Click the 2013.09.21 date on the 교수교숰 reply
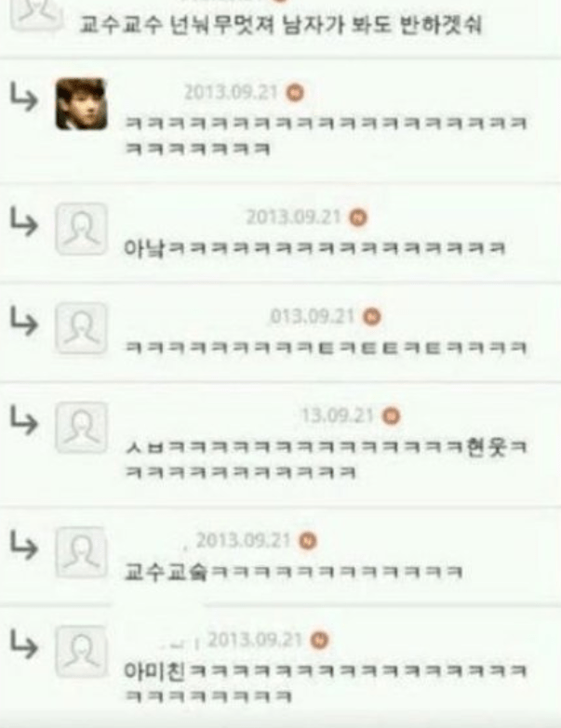Screen dimensions: 561x728 (x=244, y=540)
